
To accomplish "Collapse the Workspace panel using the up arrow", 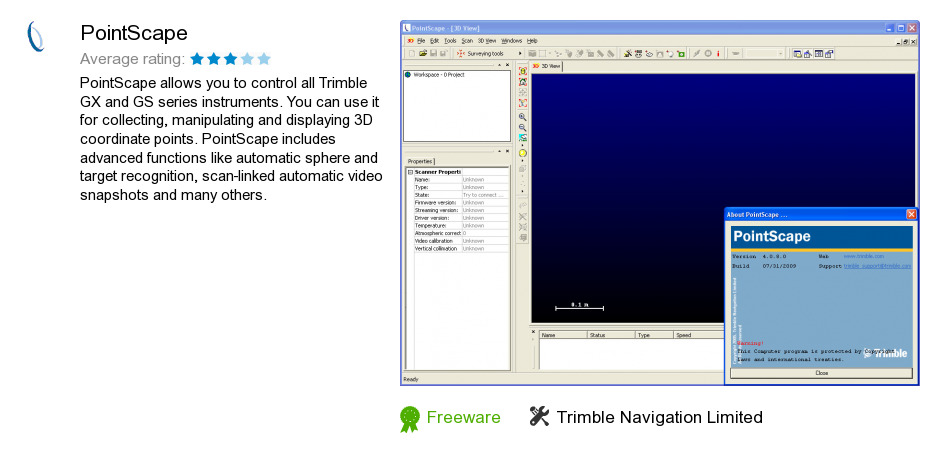I will (499, 65).
